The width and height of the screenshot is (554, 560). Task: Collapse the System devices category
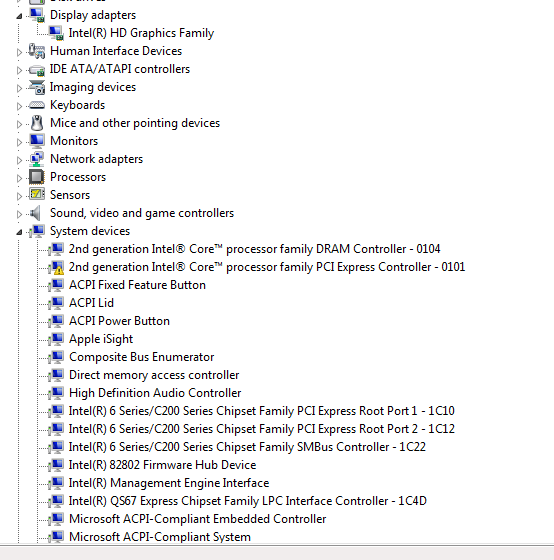[19, 232]
